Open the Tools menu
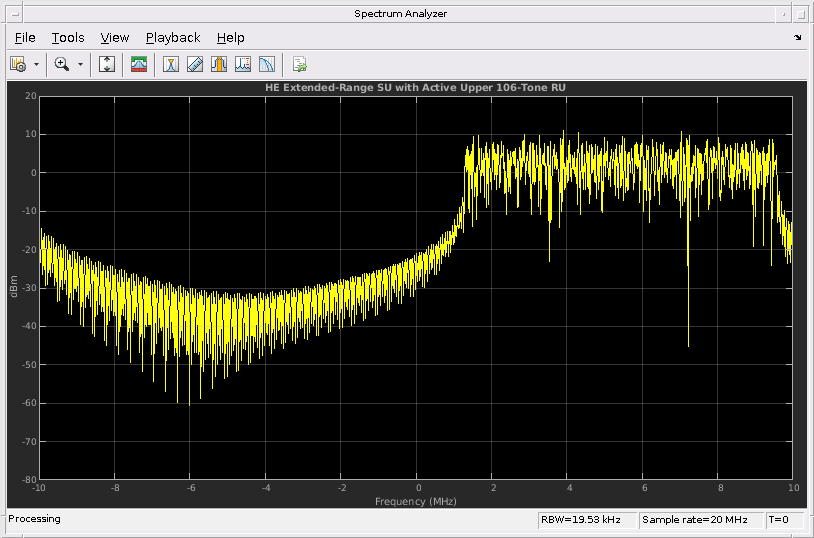Image resolution: width=814 pixels, height=538 pixels. tap(68, 38)
